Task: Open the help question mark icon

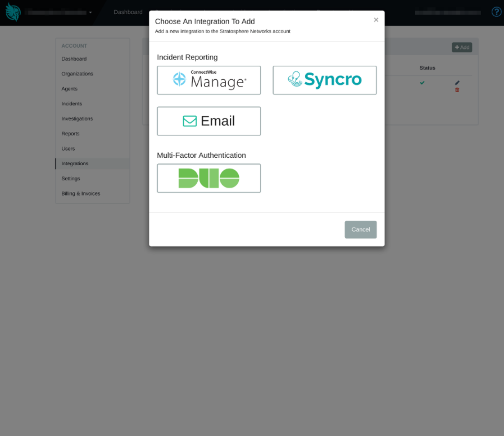Action: pyautogui.click(x=497, y=12)
